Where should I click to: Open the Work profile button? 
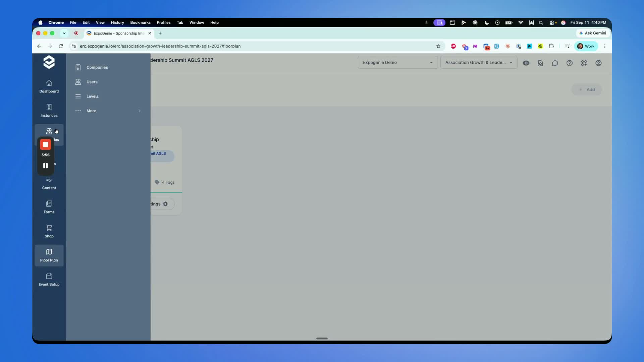click(x=586, y=46)
